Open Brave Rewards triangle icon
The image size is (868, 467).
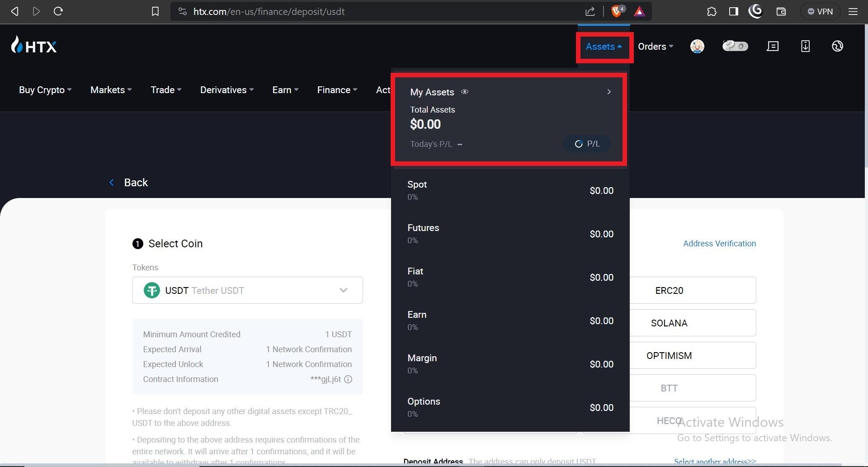pos(639,11)
